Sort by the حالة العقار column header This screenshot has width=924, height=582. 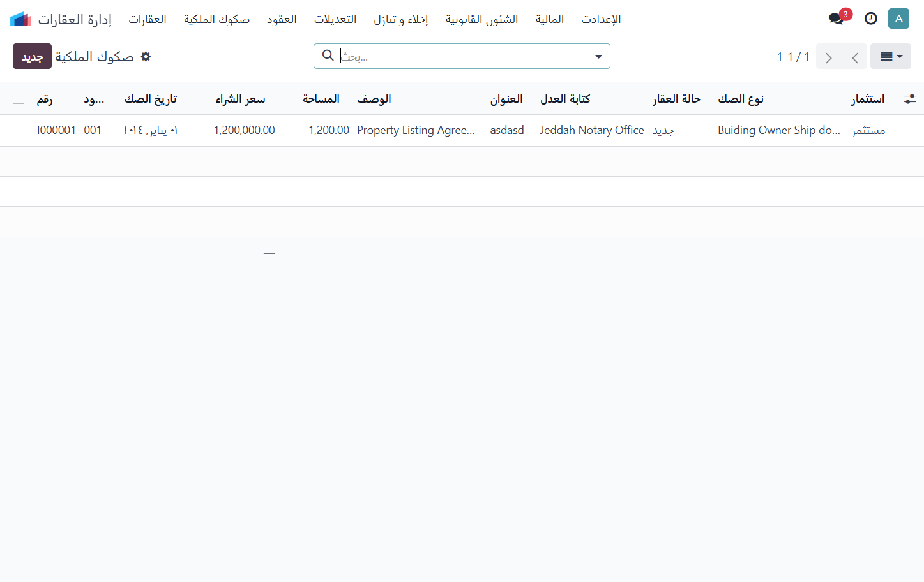pyautogui.click(x=676, y=99)
